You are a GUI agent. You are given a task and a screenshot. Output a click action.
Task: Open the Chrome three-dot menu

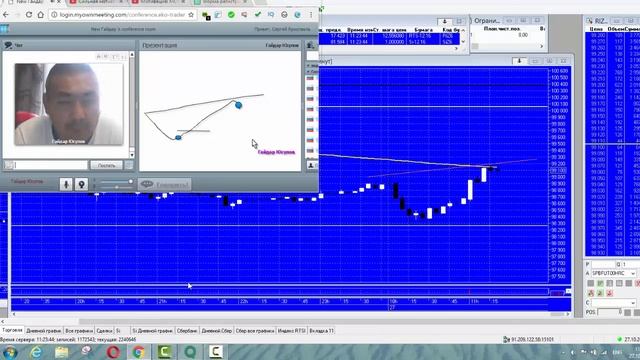click(311, 15)
